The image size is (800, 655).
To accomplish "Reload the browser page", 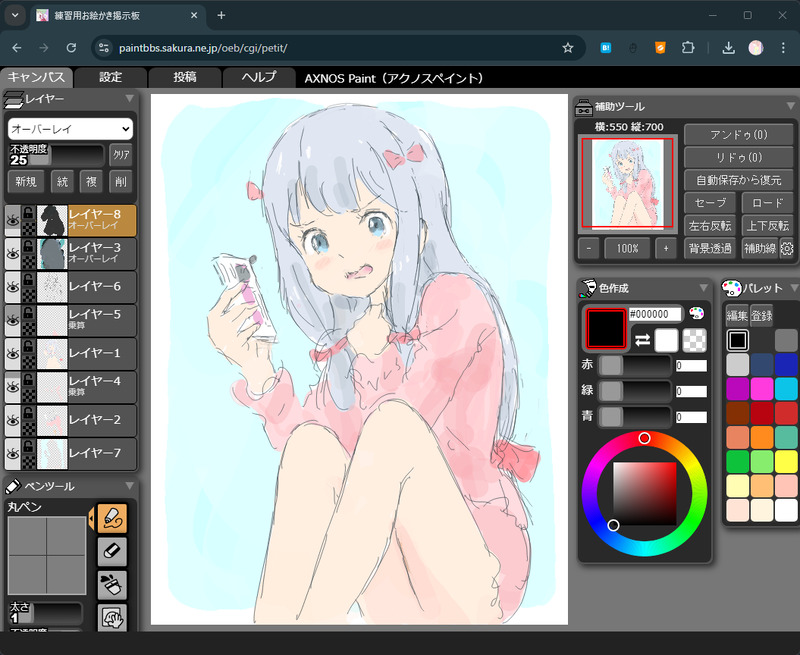I will click(71, 48).
